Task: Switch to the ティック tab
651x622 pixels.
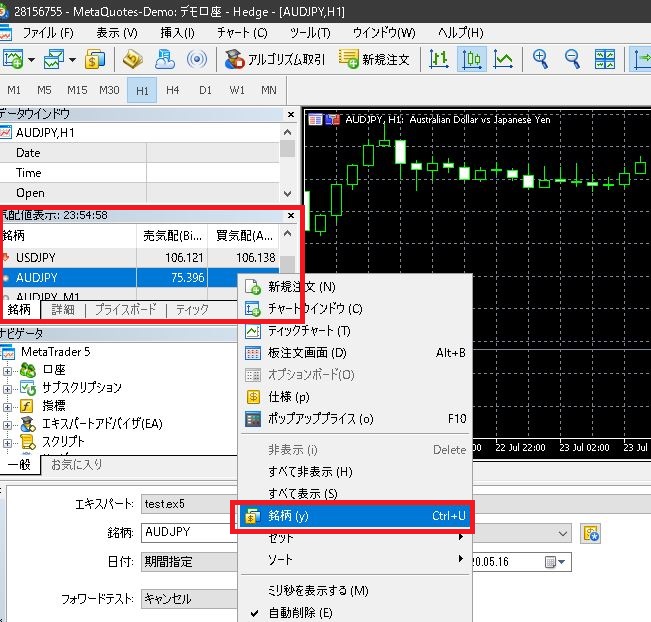Action: pyautogui.click(x=192, y=309)
